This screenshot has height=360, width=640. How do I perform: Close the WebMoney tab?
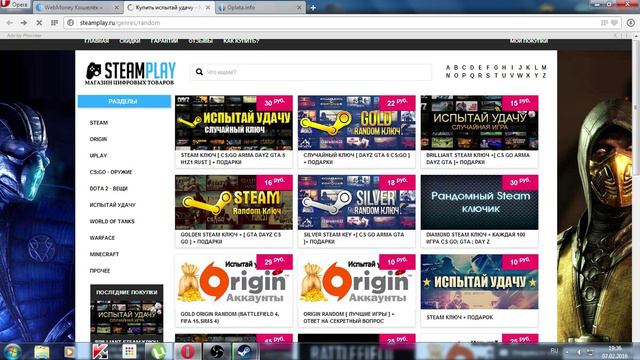point(116,7)
